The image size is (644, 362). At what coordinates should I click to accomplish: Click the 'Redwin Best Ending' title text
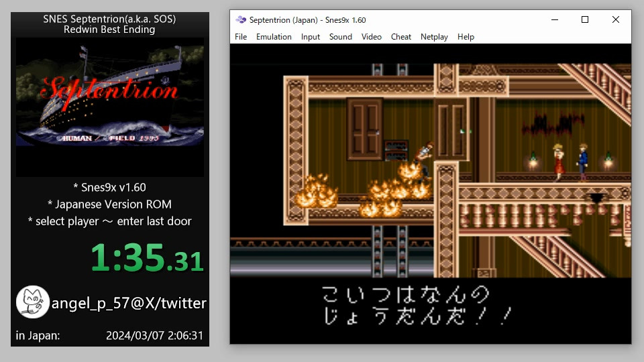click(109, 29)
